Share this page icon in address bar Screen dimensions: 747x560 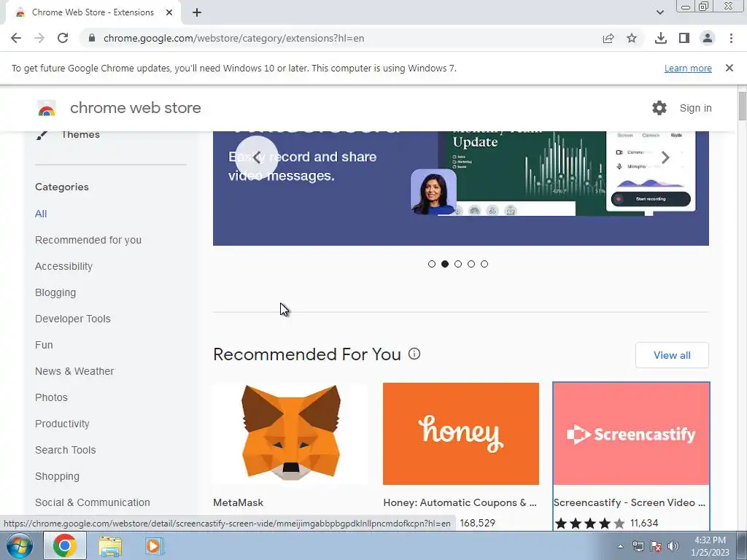tap(608, 38)
